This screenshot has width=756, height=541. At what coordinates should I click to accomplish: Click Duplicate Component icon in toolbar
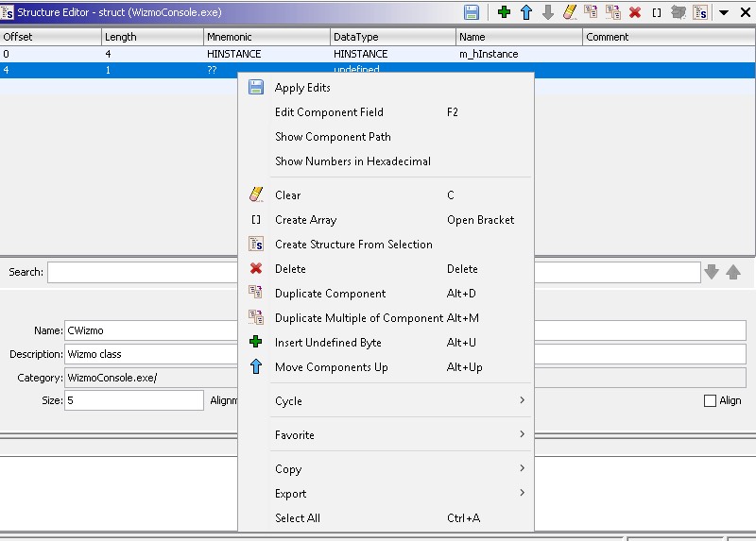click(x=591, y=12)
